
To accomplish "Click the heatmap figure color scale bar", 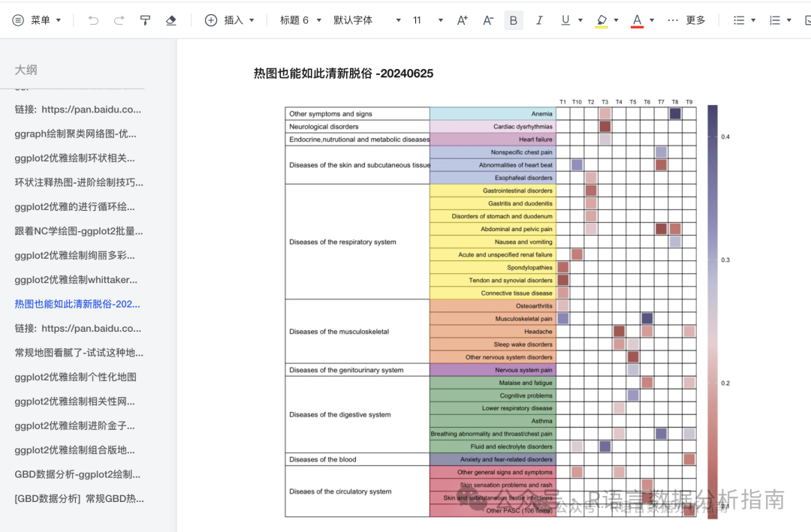I will pyautogui.click(x=712, y=311).
